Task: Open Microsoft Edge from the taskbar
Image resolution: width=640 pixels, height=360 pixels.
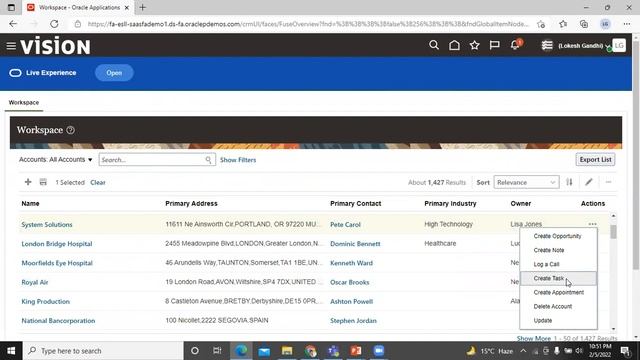Action: (x=241, y=351)
